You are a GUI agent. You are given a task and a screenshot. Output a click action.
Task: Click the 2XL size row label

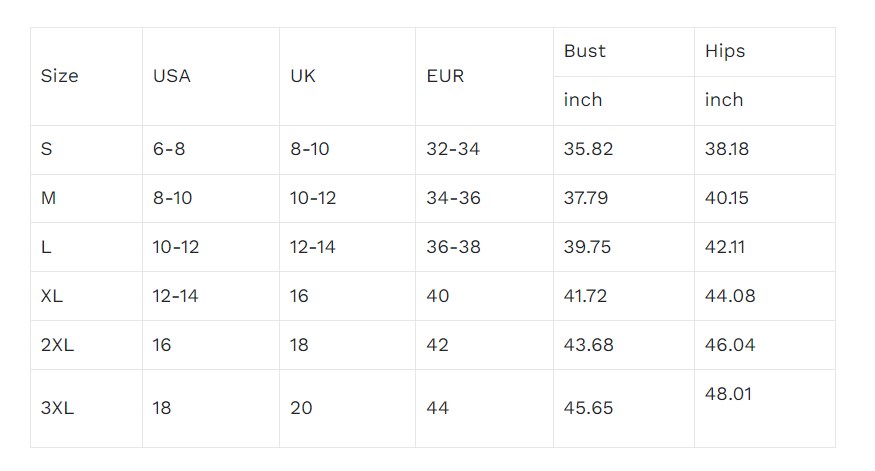[x=57, y=345]
